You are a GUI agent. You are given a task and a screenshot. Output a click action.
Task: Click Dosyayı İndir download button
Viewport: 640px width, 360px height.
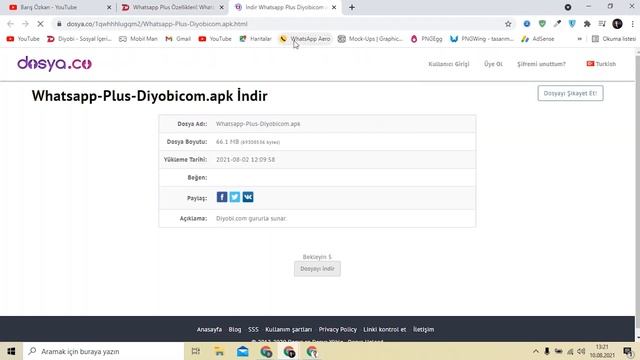click(317, 269)
